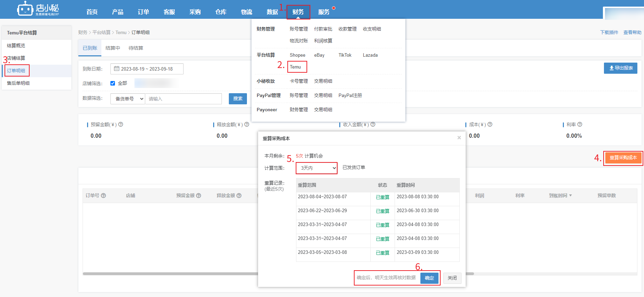This screenshot has height=297, width=644.
Task: Click 平台结算 in the breadcrumb
Action: (101, 32)
